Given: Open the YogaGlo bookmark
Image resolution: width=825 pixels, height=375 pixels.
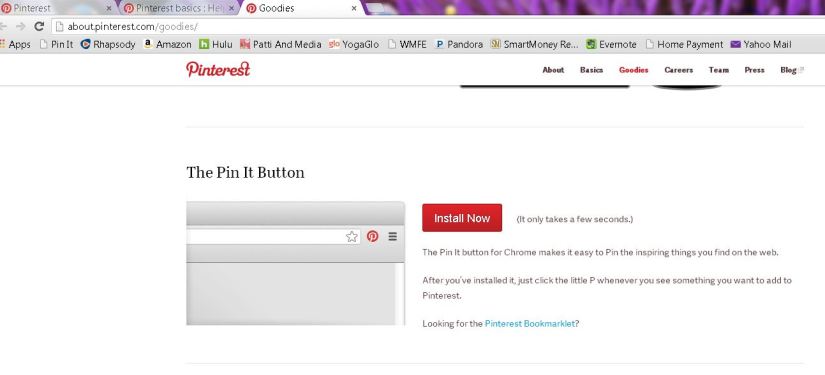Looking at the screenshot, I should coord(354,45).
